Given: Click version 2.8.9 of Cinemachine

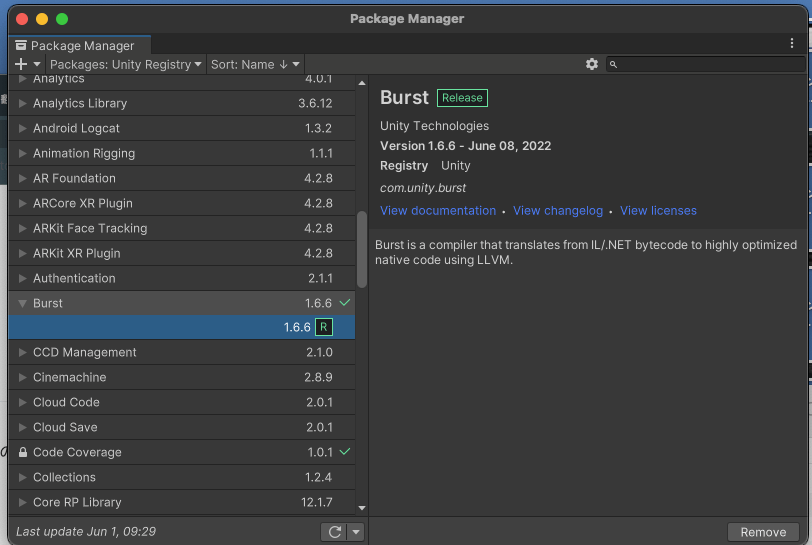Looking at the screenshot, I should tap(318, 377).
